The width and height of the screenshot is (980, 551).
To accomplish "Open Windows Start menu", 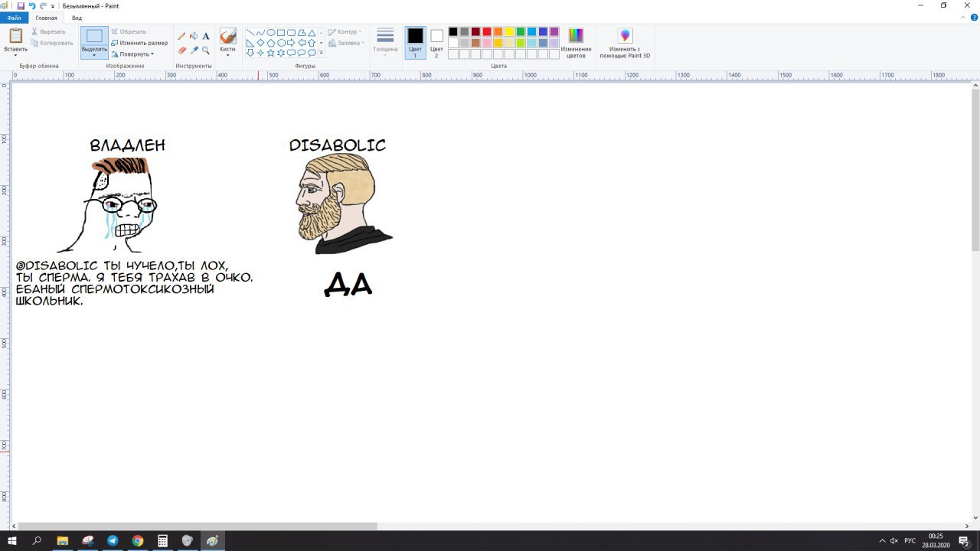I will [x=12, y=540].
